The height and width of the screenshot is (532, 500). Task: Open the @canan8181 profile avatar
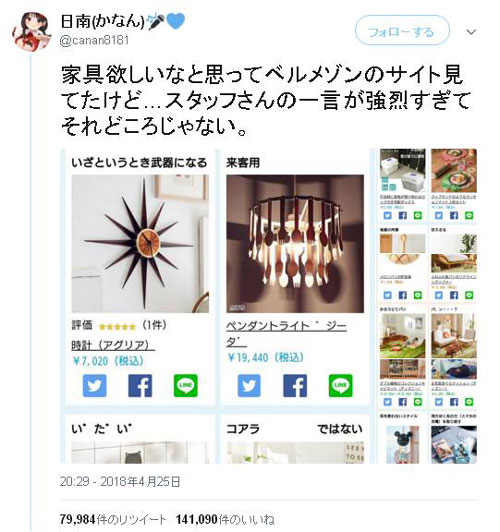click(x=31, y=32)
